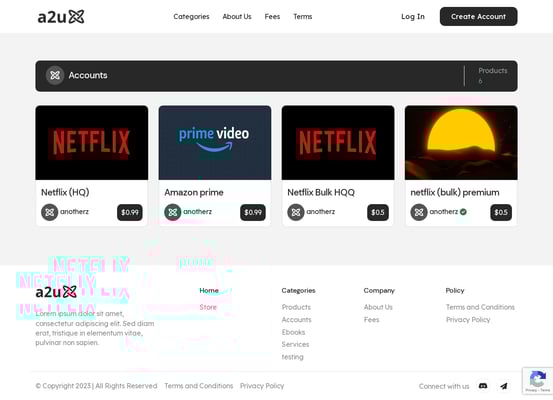The height and width of the screenshot is (400, 553).
Task: Open About Us under footer Company
Action: click(378, 307)
